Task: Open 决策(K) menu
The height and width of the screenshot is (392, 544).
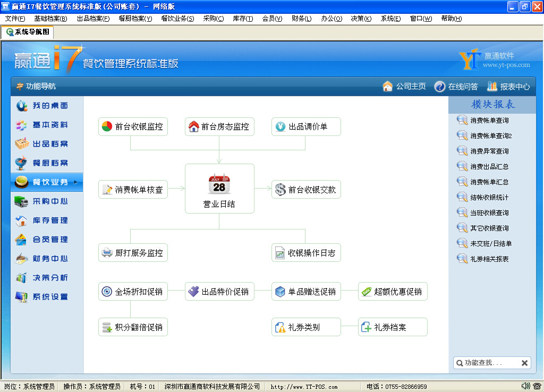Action: pos(361,19)
